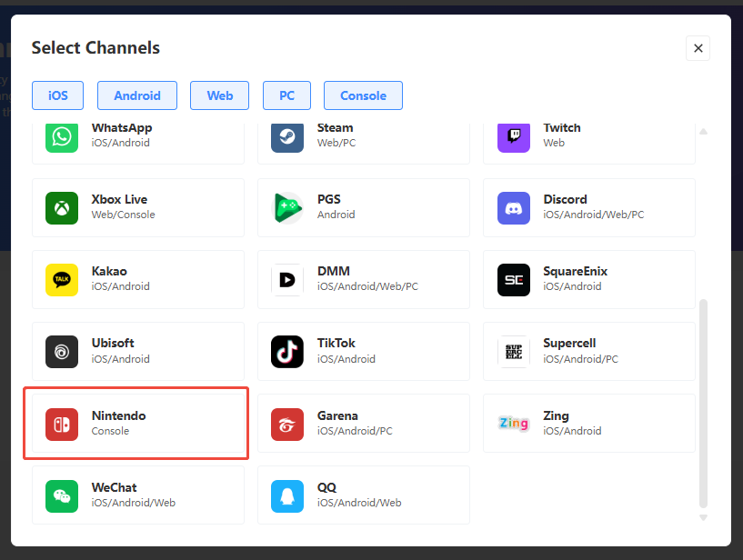The width and height of the screenshot is (743, 560).
Task: Click the Twitch channel icon
Action: [x=513, y=136]
